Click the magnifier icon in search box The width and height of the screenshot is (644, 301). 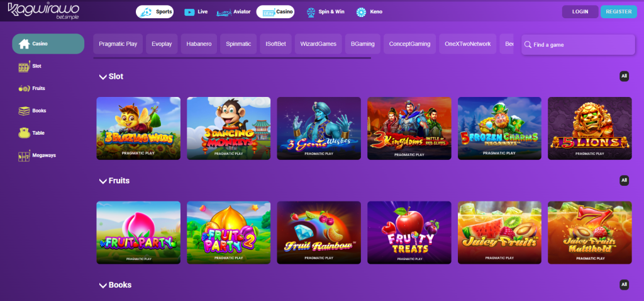528,45
